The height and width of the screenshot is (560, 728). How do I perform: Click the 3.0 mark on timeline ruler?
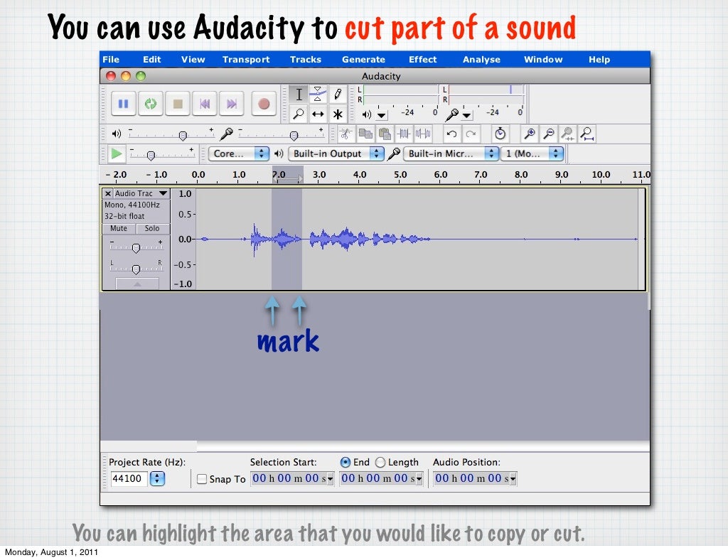(x=319, y=174)
